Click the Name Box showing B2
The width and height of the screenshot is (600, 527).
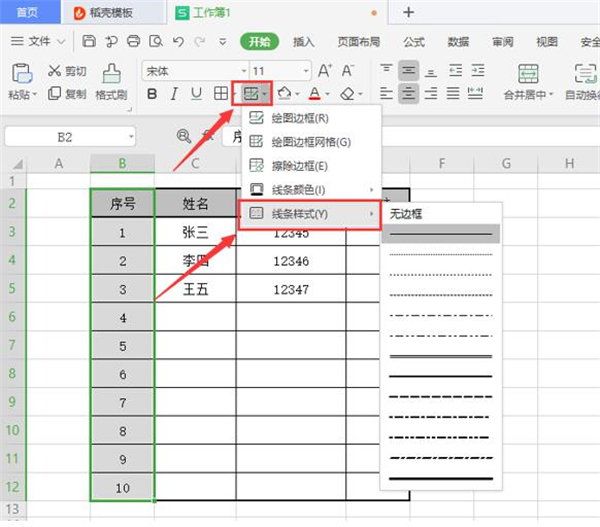coord(65,136)
